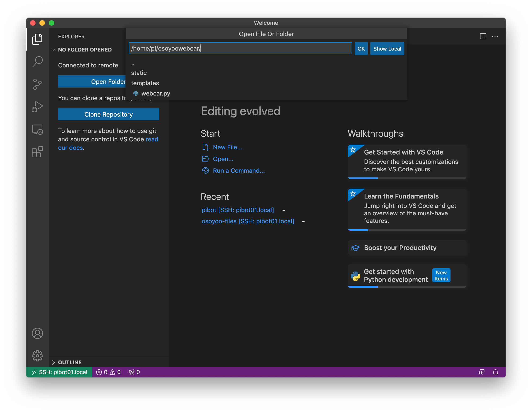Click the notifications bell icon
The width and height of the screenshot is (532, 412).
pyautogui.click(x=495, y=372)
